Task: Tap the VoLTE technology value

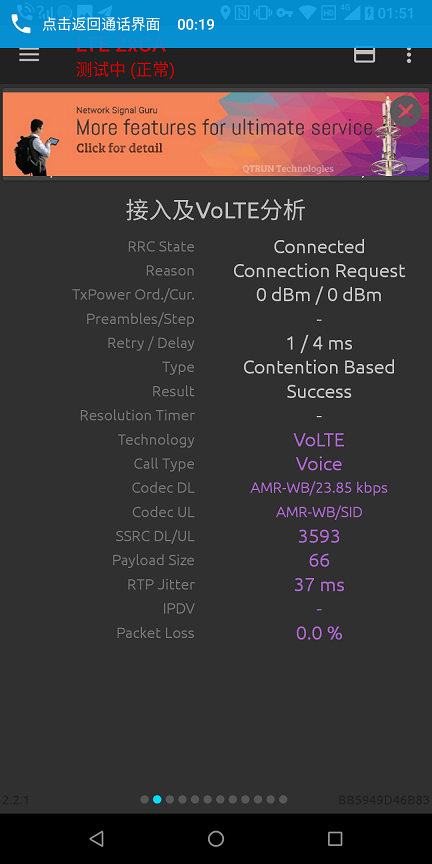Action: tap(319, 440)
